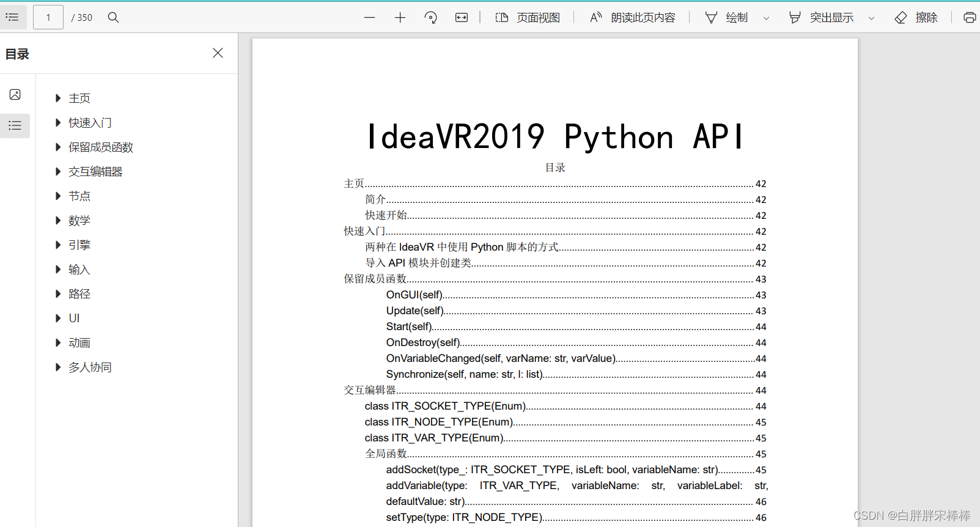Select the 绘制 draw tool
This screenshot has width=980, height=527.
726,18
